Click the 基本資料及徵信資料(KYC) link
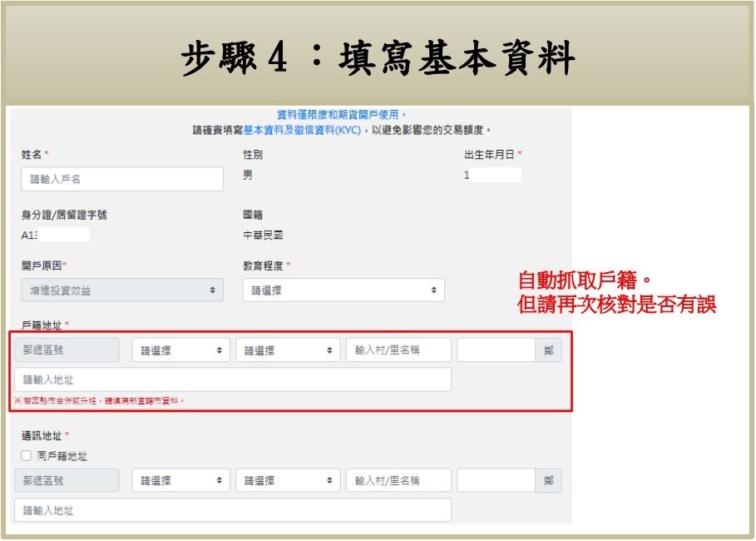Screen dimensions: 756x541 click(302, 131)
